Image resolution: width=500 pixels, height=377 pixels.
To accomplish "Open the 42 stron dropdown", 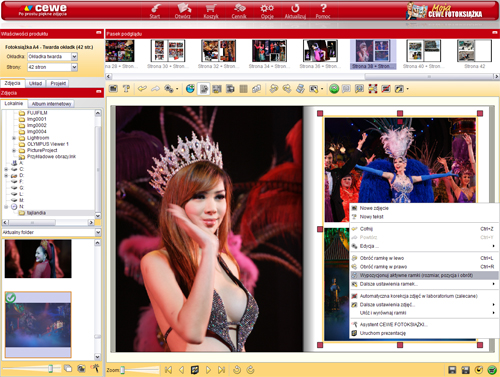I will click(74, 67).
